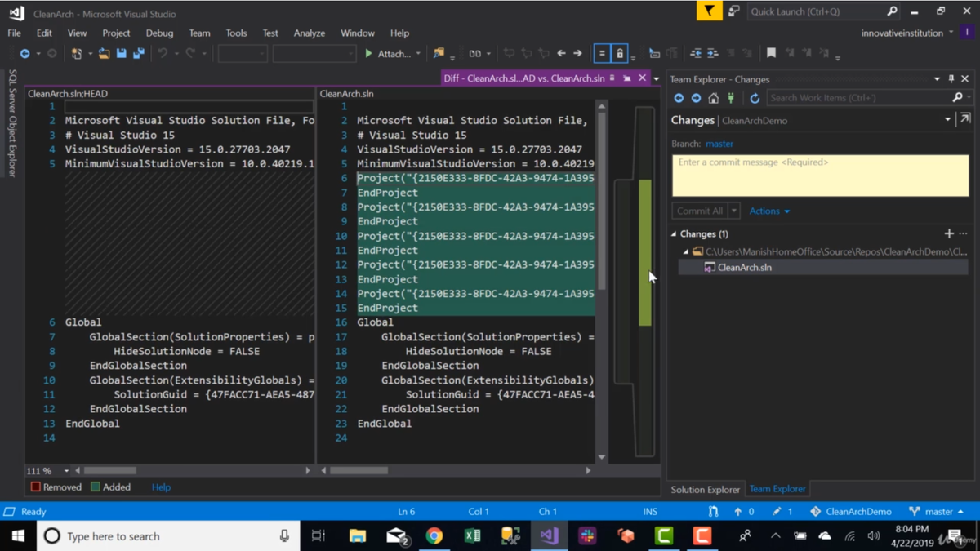Click the right pane horizontal scrollbar thumb
The height and width of the screenshot is (551, 980).
click(359, 471)
